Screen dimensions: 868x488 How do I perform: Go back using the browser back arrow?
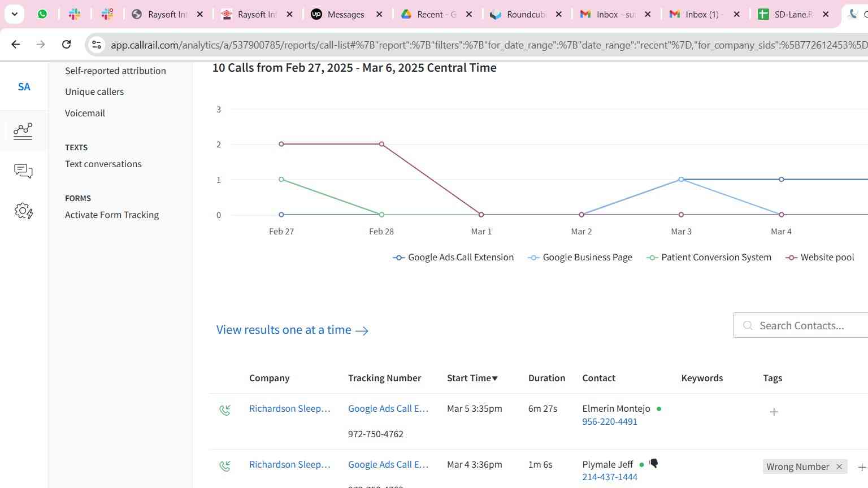point(16,44)
